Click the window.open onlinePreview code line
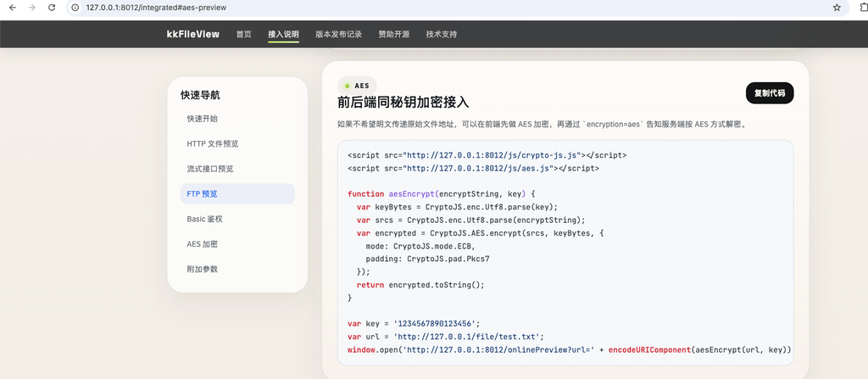 [569, 349]
